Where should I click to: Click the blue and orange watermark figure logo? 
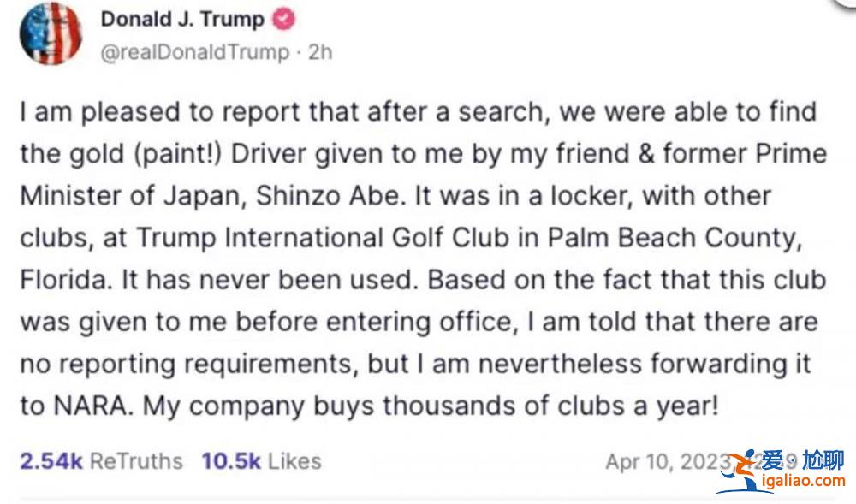[x=740, y=470]
